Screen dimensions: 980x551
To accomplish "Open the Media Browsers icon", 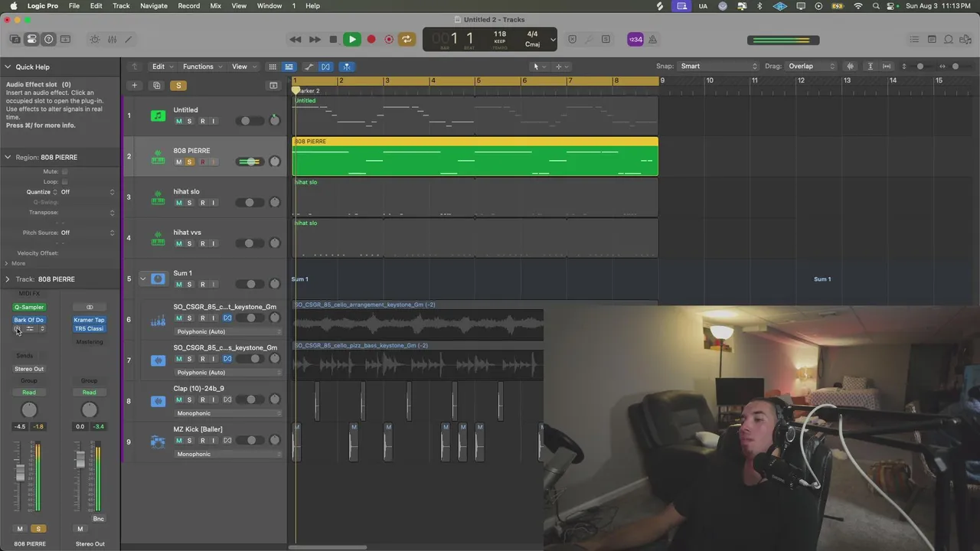I will pyautogui.click(x=965, y=39).
